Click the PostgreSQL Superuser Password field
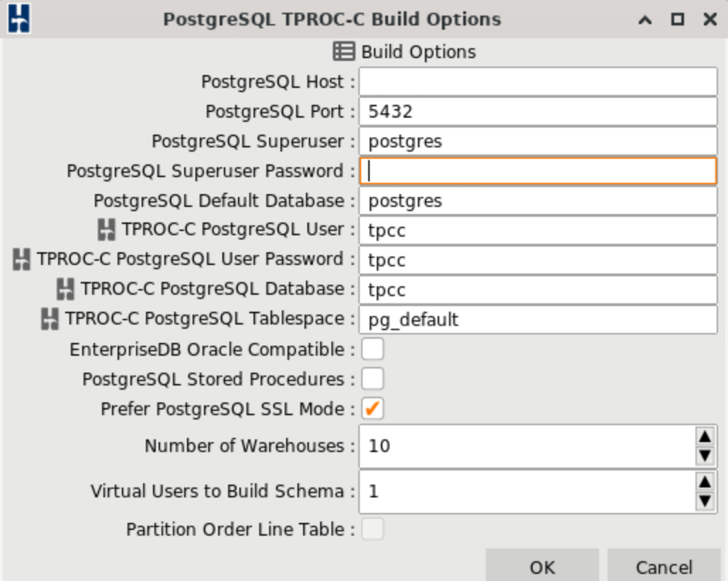 (x=538, y=171)
